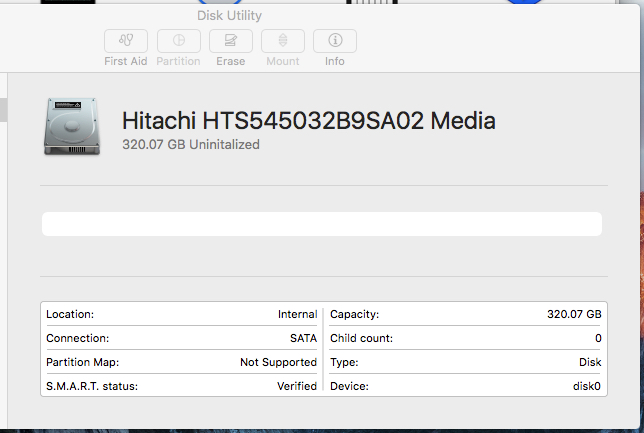Select the S.M.A.R.T. status label
Image resolution: width=644 pixels, height=433 pixels.
[92, 386]
